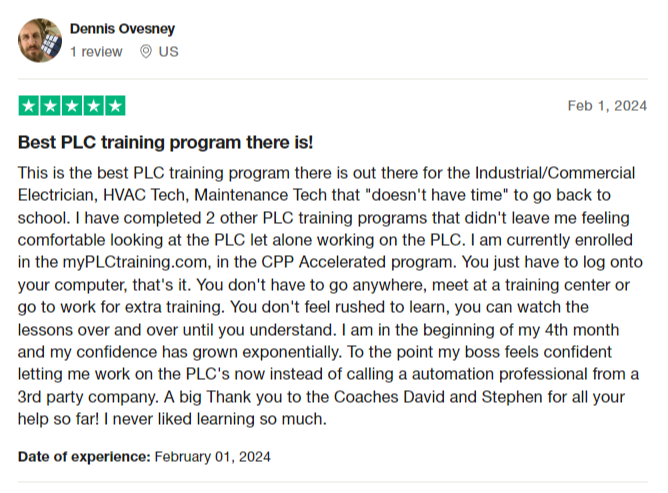The image size is (668, 493).
Task: Click the location pin icon
Action: click(146, 52)
